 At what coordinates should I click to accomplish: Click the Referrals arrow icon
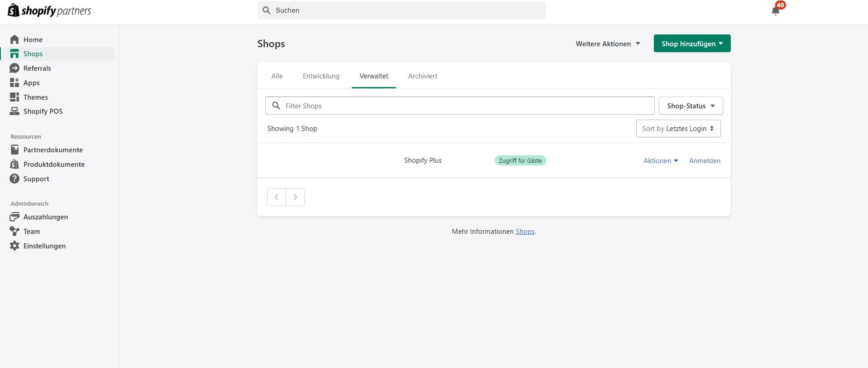[x=14, y=68]
